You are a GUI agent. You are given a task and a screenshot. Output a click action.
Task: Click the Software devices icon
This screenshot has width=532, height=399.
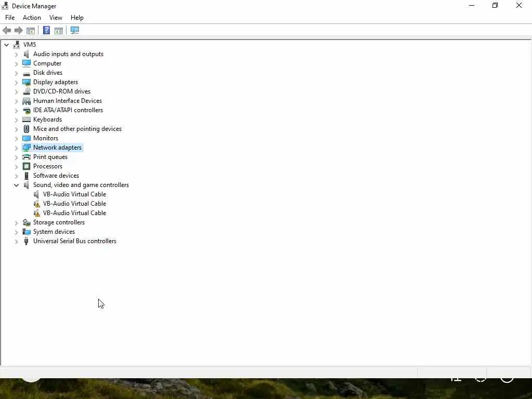(26, 176)
